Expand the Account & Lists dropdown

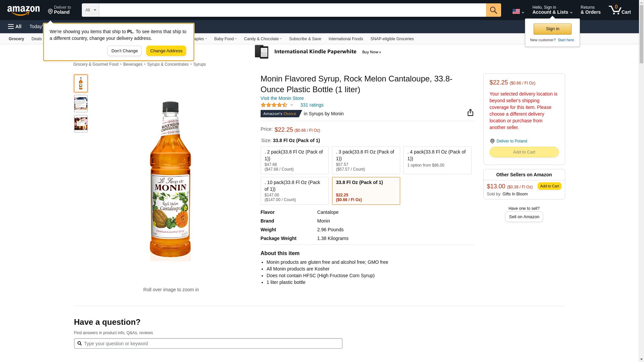pyautogui.click(x=552, y=10)
